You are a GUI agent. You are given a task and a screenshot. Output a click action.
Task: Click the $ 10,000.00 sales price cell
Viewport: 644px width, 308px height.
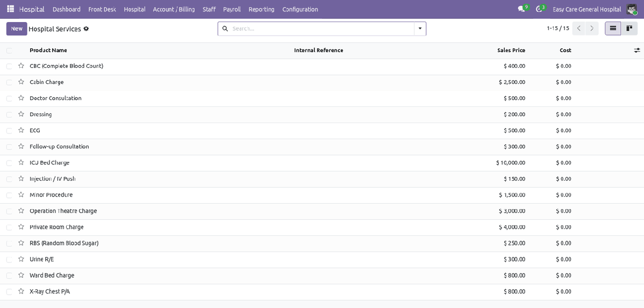[x=511, y=163]
